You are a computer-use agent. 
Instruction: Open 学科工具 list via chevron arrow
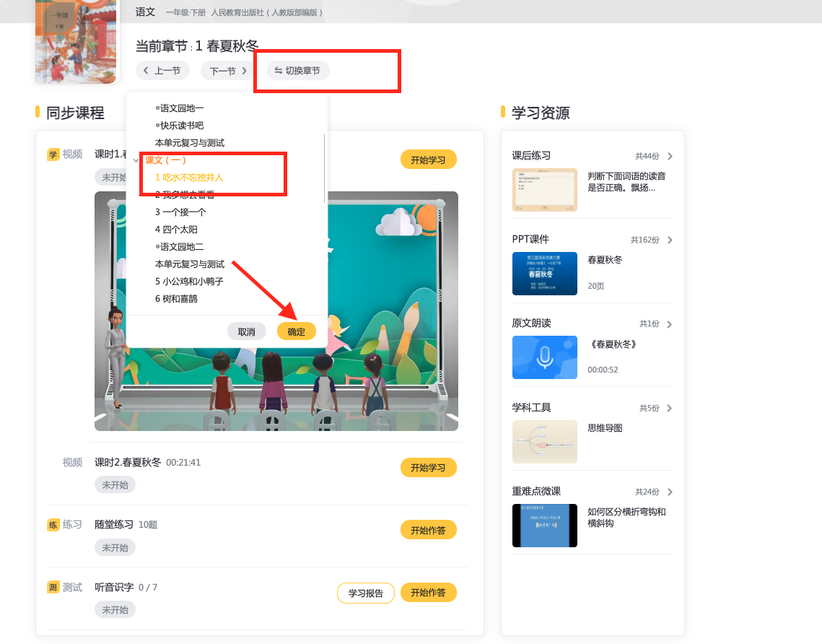coord(670,408)
